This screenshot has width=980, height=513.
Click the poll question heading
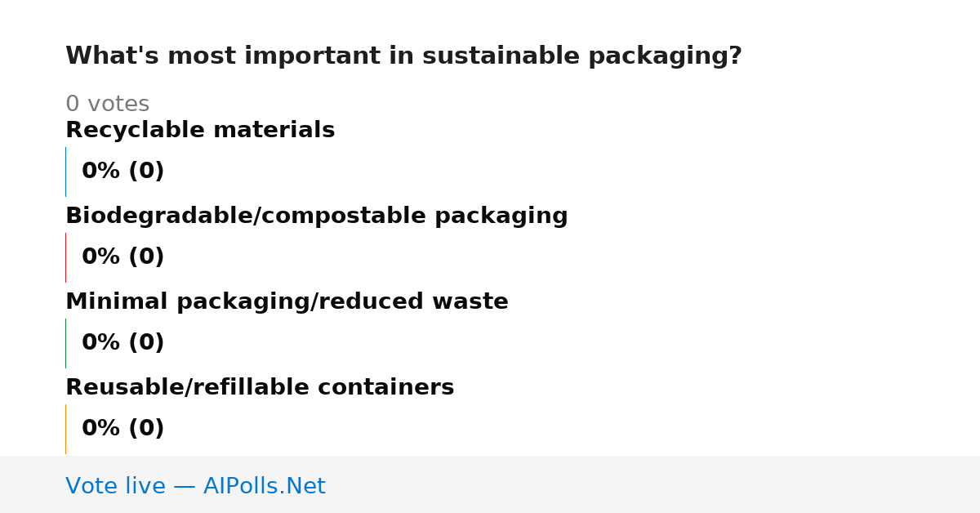[403, 56]
